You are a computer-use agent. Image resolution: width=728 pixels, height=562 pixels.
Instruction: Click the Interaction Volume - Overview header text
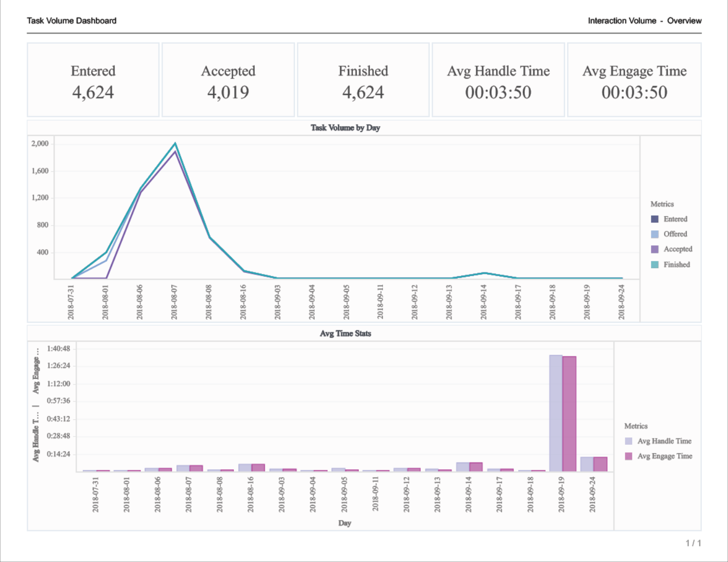tap(644, 21)
